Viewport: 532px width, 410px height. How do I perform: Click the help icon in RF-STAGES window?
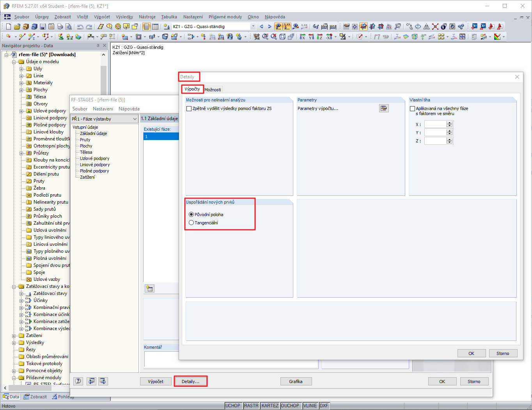(x=78, y=381)
